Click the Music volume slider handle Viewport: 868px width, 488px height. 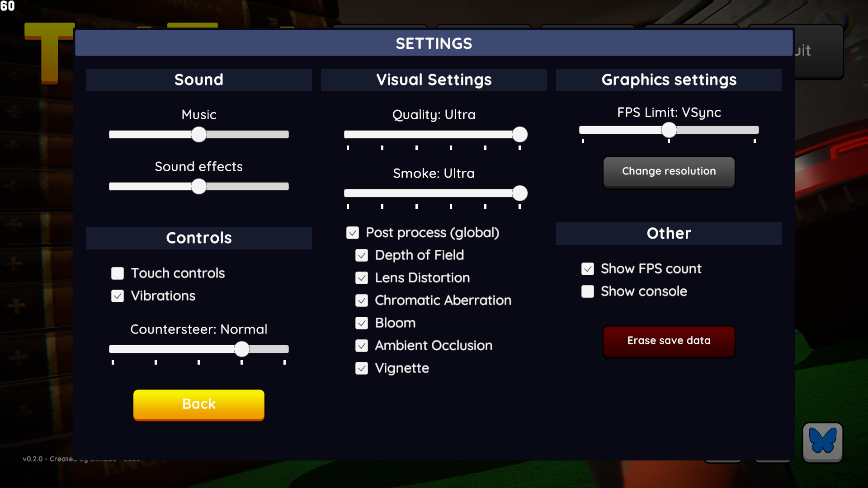coord(199,135)
